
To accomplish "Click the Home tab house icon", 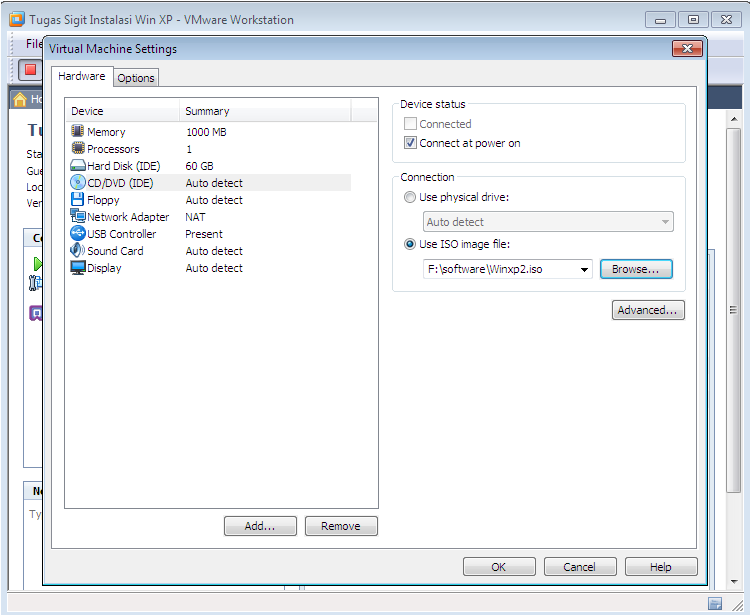I will tap(20, 99).
